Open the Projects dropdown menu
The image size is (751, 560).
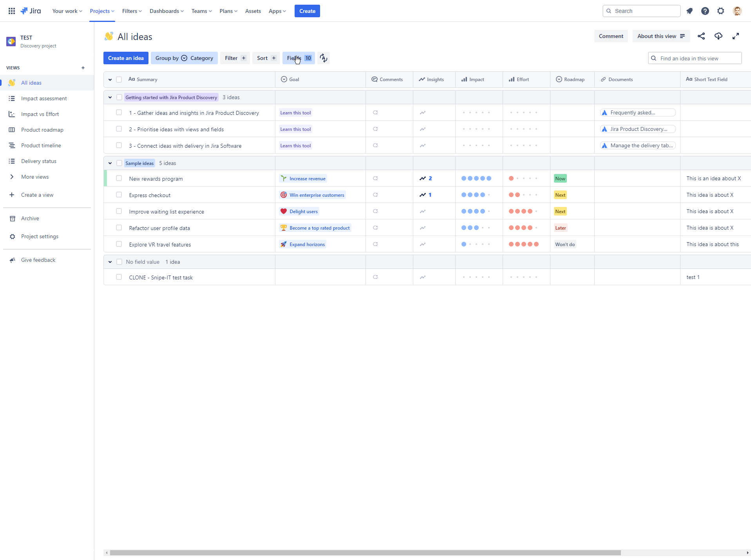tap(101, 11)
